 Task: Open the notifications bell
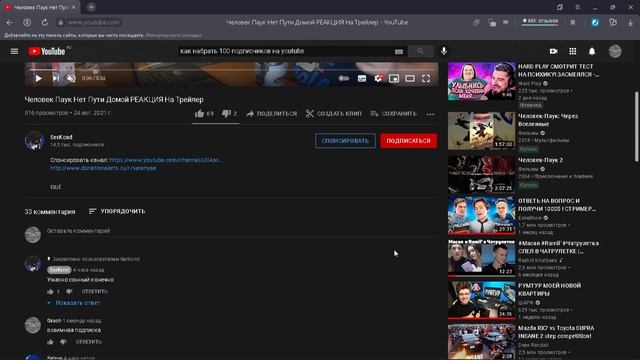coord(592,51)
